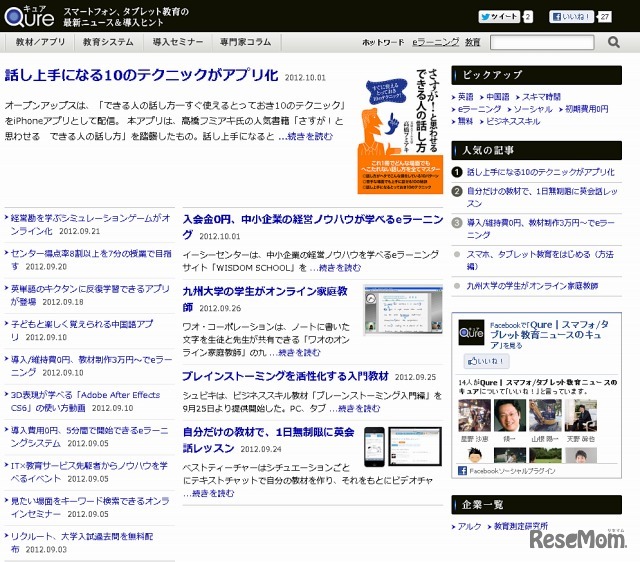Image resolution: width=640 pixels, height=562 pixels.
Task: Open article 経営勘を学ぶシミュレーションゲームがオンライン化
Action: tap(90, 224)
